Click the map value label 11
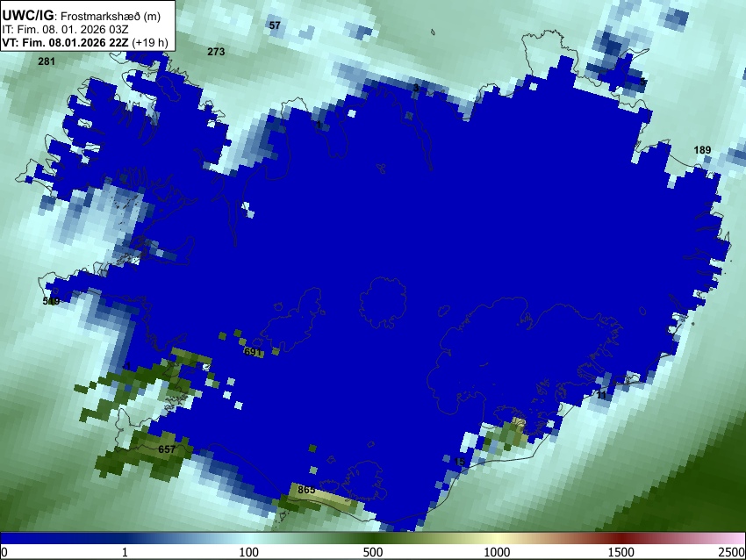This screenshot has width=746, height=560. pos(601,395)
